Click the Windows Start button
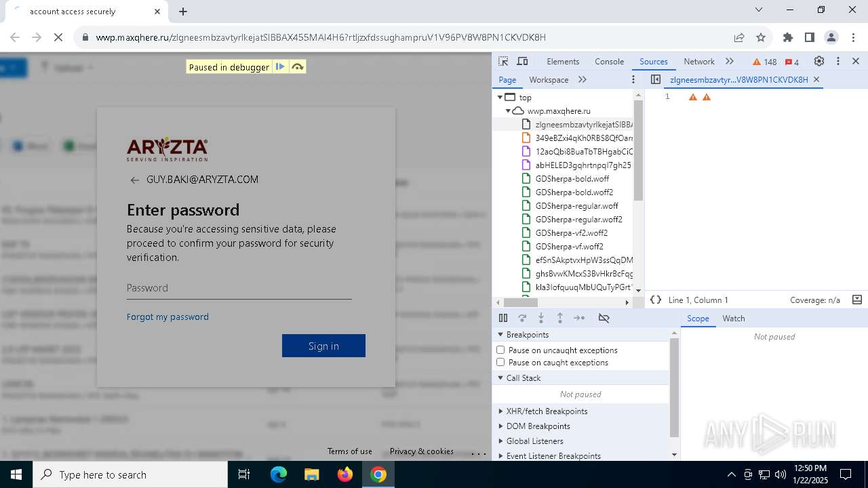The image size is (868, 488). (x=16, y=474)
